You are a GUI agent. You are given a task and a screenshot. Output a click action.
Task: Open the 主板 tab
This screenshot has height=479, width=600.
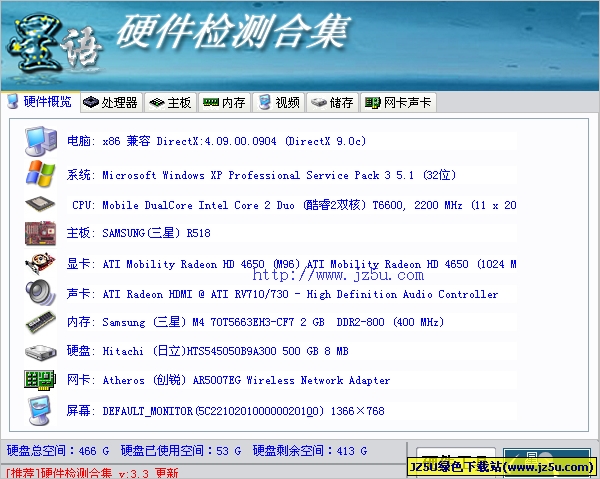(x=170, y=103)
